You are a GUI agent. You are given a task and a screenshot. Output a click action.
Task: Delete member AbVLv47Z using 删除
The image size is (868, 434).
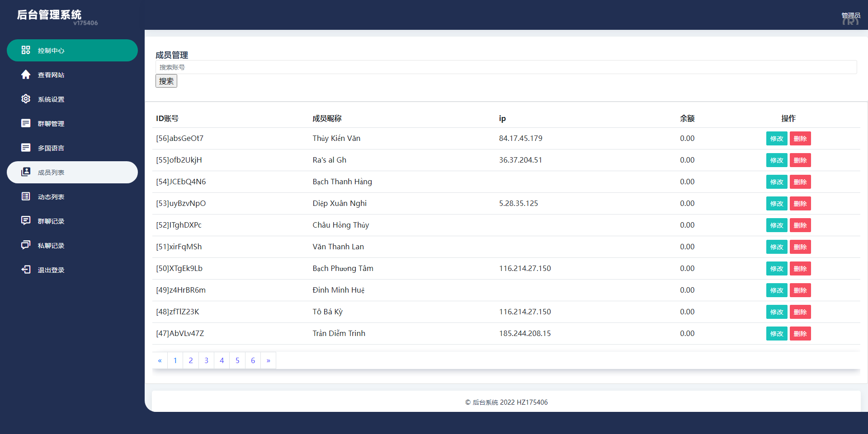[800, 334]
